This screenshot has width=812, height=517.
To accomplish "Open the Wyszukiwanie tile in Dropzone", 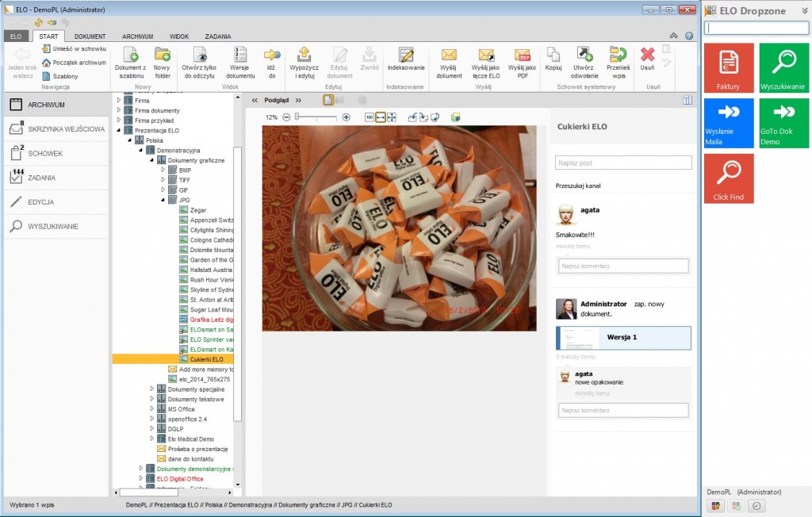I will point(784,68).
